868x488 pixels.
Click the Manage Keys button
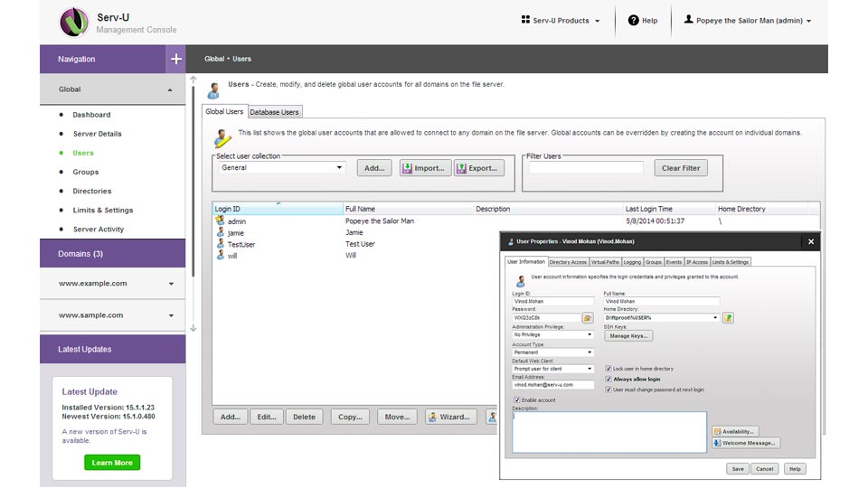628,336
